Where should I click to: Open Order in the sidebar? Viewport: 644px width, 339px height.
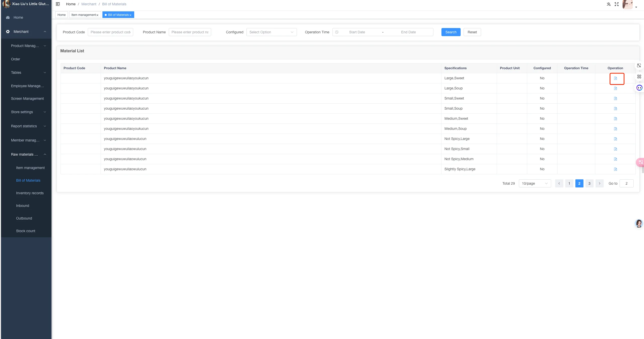pos(15,59)
